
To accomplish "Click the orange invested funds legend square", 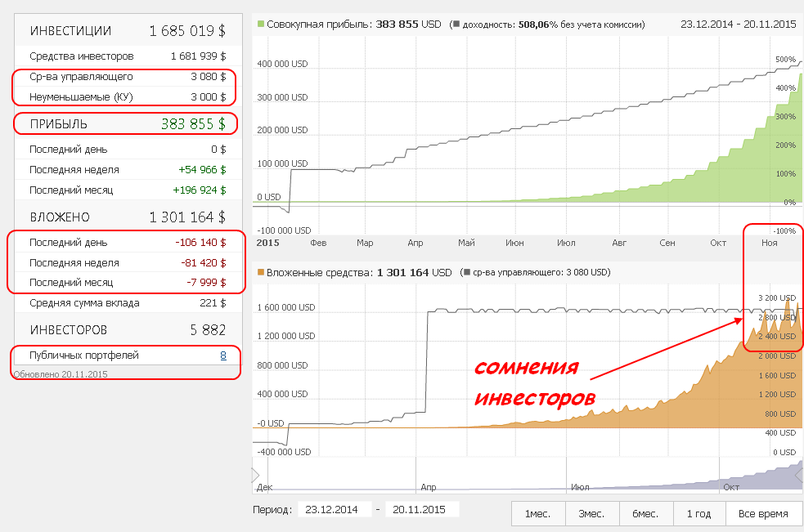I will 261,272.
